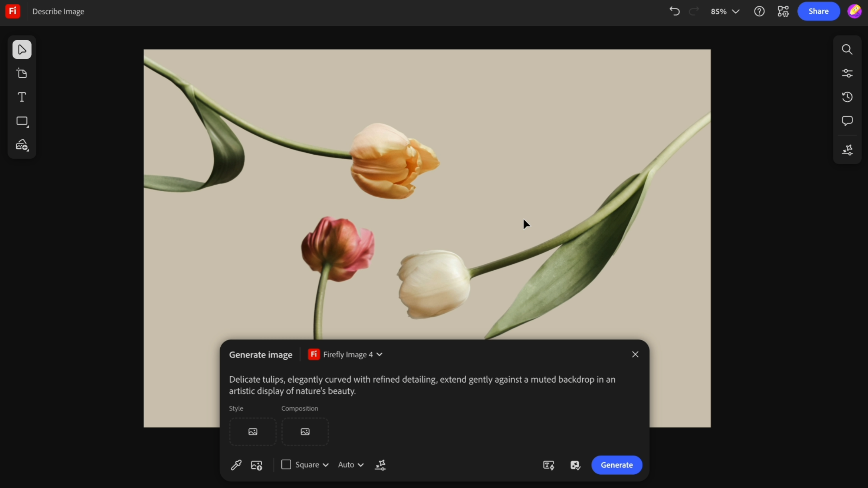
Task: Expand the Firefly Image 4 model dropdown
Action: [345, 355]
